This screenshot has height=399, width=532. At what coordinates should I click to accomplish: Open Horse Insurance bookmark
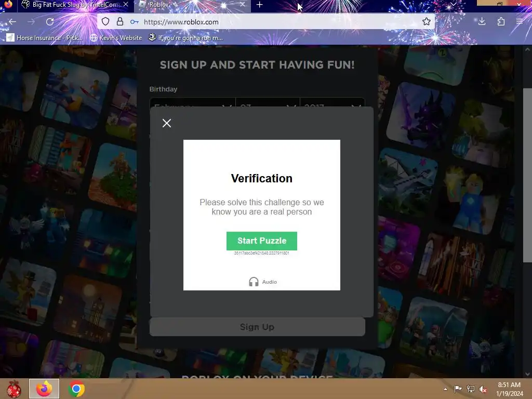tap(45, 37)
